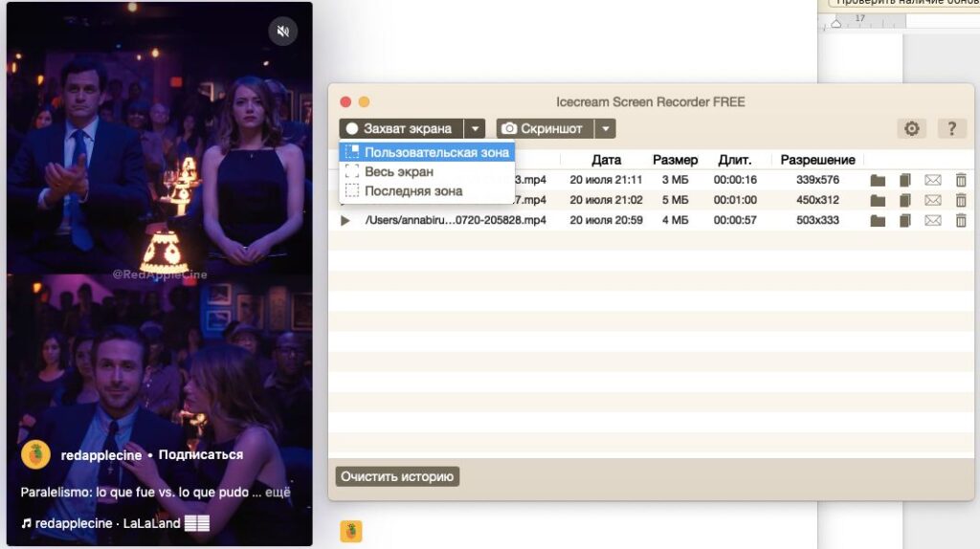
Task: Choose Весь экран from capture menu
Action: [x=398, y=171]
